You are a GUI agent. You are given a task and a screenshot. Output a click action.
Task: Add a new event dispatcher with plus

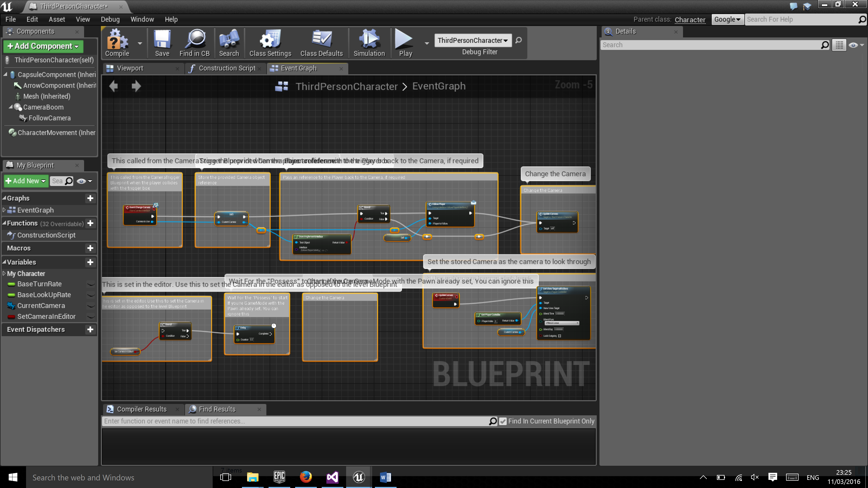click(x=90, y=329)
